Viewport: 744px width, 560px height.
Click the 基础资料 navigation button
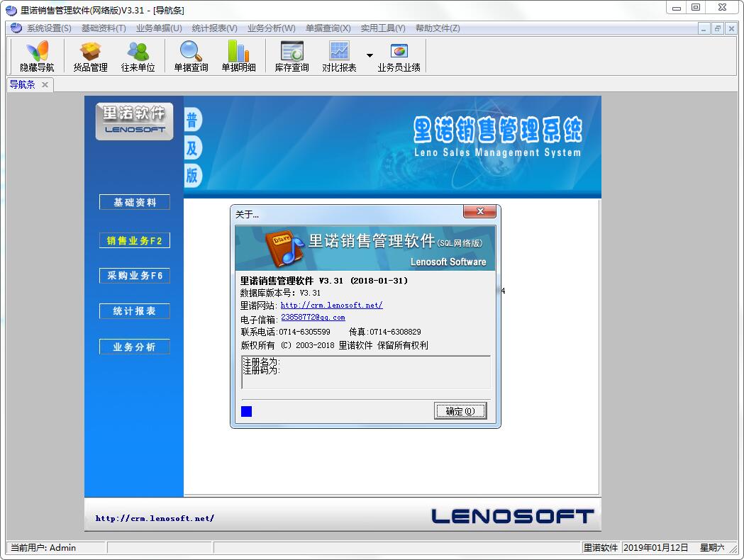click(x=135, y=202)
